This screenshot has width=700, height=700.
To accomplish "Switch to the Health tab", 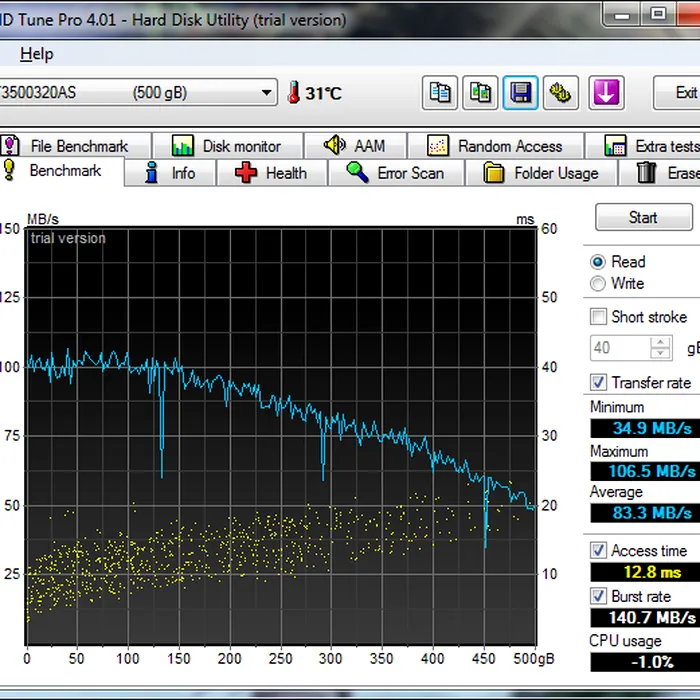I will 272,172.
